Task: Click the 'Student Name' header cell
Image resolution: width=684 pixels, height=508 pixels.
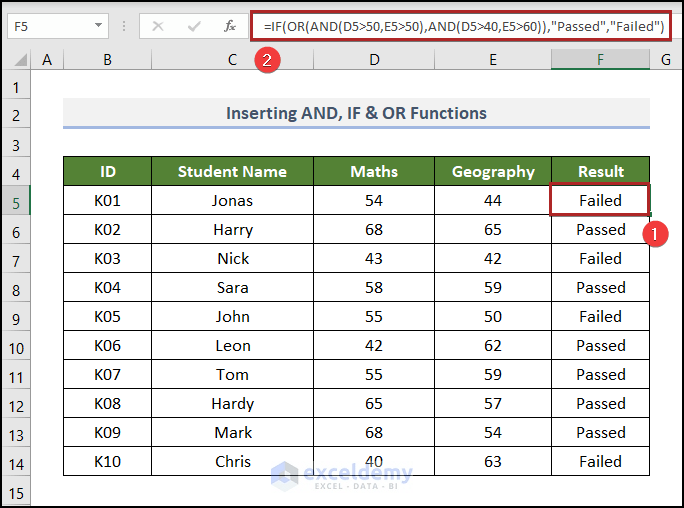Action: 232,171
